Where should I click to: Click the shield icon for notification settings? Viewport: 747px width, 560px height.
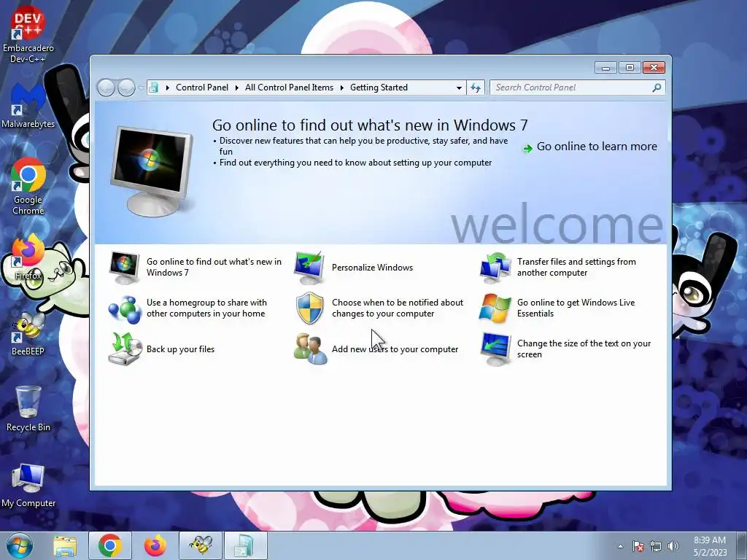point(309,308)
